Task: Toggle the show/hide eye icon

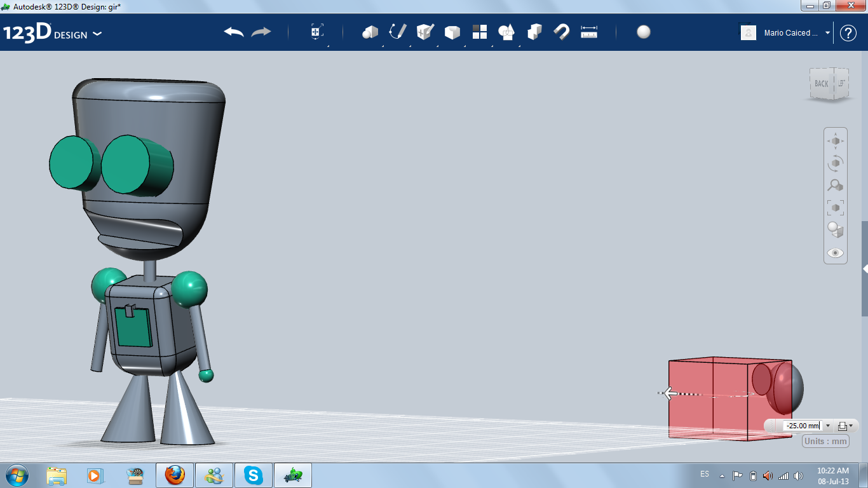Action: [836, 253]
